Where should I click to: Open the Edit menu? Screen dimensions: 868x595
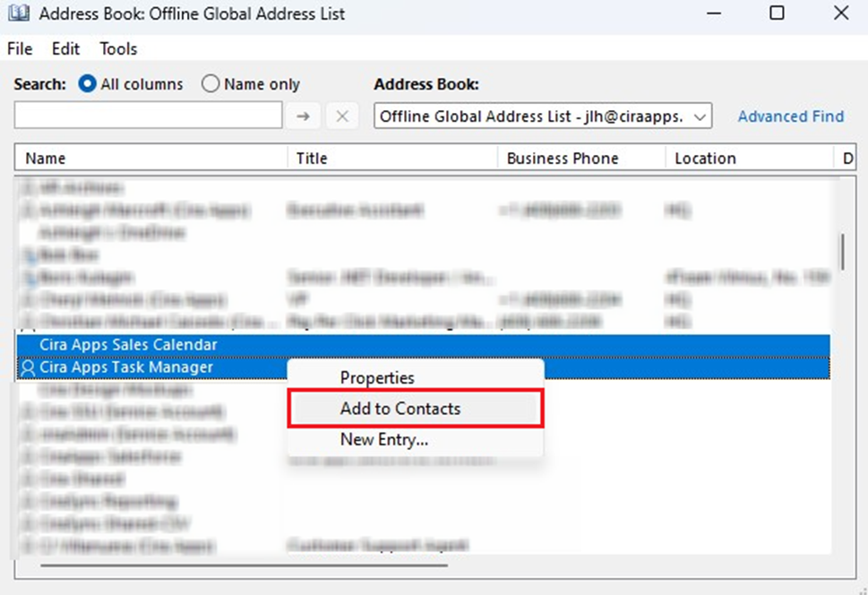pos(66,48)
